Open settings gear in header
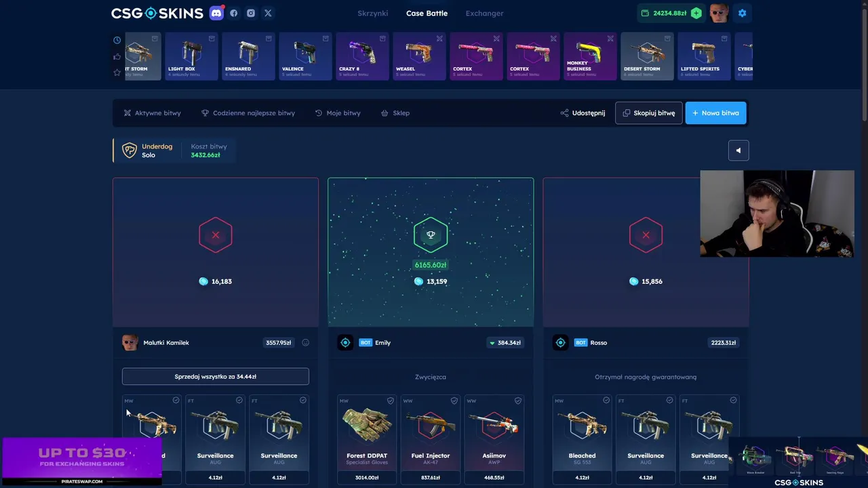Image resolution: width=868 pixels, height=488 pixels. 742,13
